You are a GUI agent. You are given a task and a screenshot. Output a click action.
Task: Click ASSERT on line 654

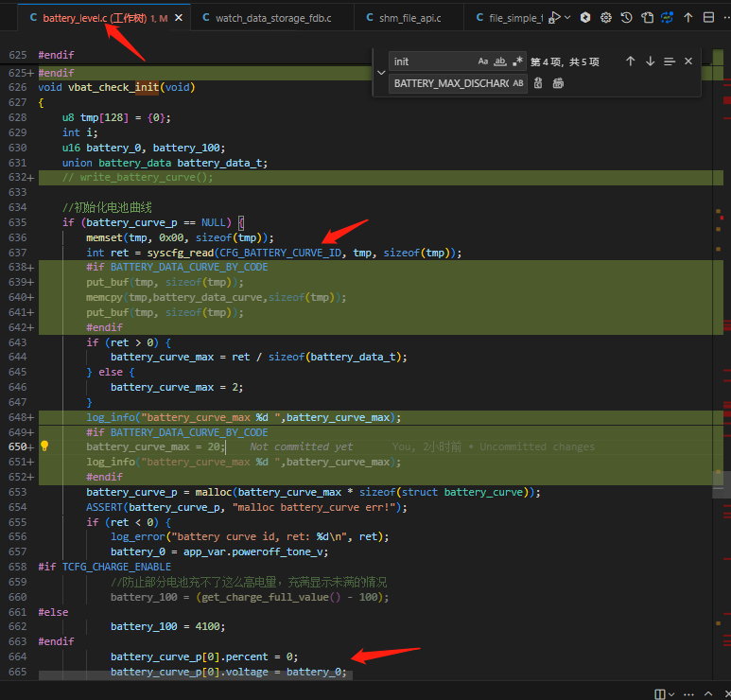coord(104,507)
